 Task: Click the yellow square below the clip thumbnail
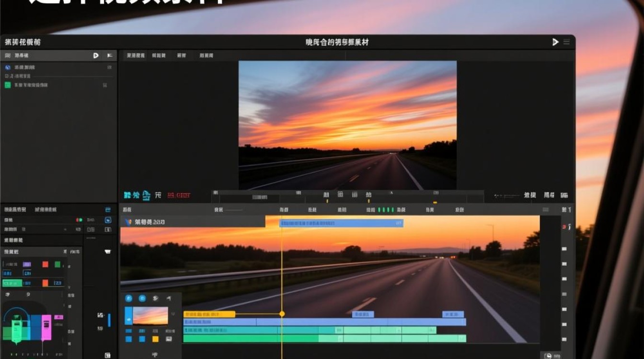(155, 339)
